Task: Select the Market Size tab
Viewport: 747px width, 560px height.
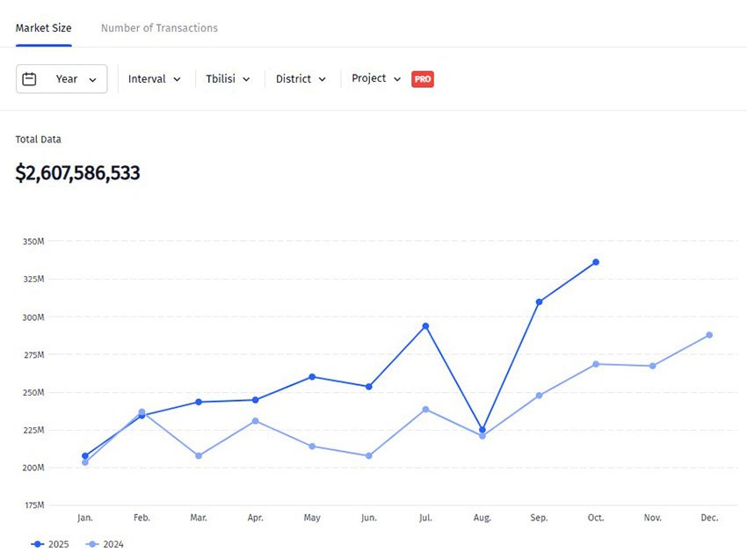Action: click(43, 28)
